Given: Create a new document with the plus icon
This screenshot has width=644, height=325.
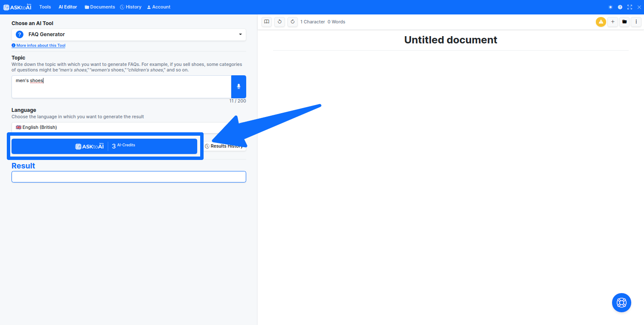Looking at the screenshot, I should [612, 22].
